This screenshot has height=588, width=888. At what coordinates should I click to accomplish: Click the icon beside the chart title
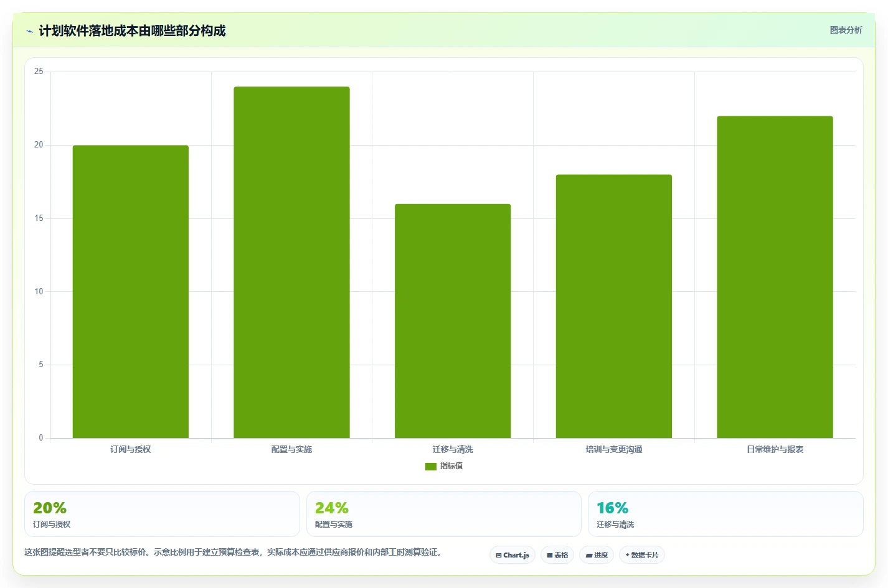click(29, 31)
